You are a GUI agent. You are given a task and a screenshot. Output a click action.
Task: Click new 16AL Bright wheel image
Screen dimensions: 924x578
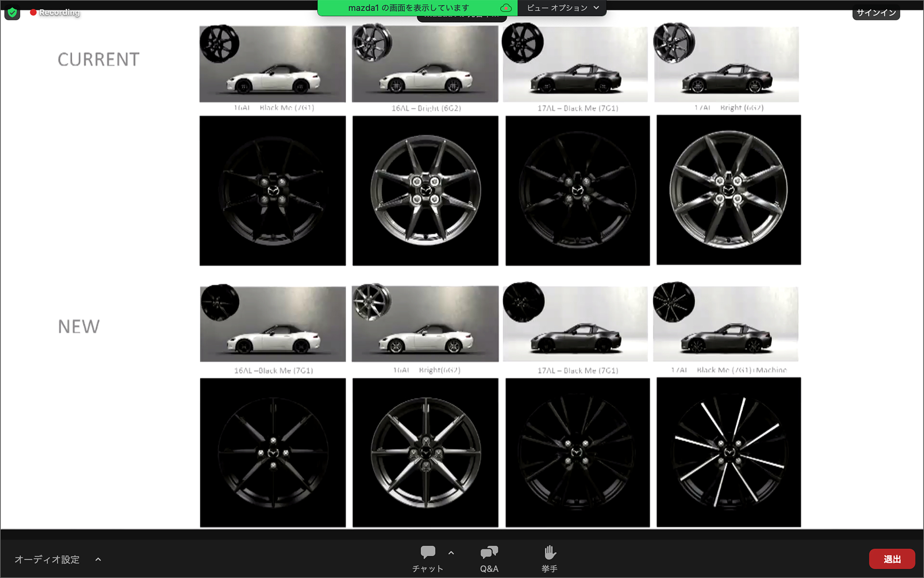coord(425,452)
